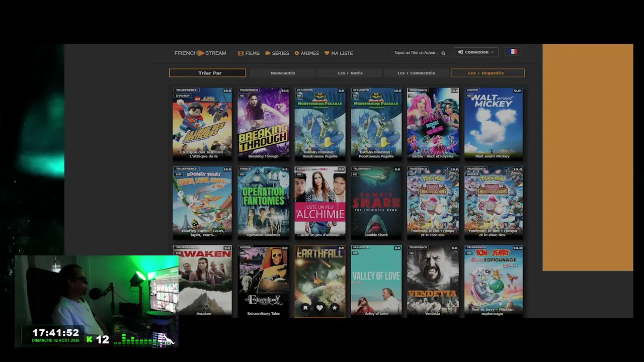Open the DVDRIP Pokémon Hoopa poster
Image resolution: width=644 pixels, height=362 pixels.
tap(494, 202)
